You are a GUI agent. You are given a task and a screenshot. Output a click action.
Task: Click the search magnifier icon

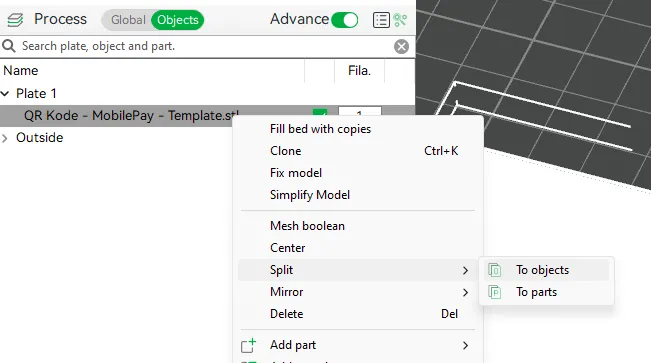click(x=9, y=46)
